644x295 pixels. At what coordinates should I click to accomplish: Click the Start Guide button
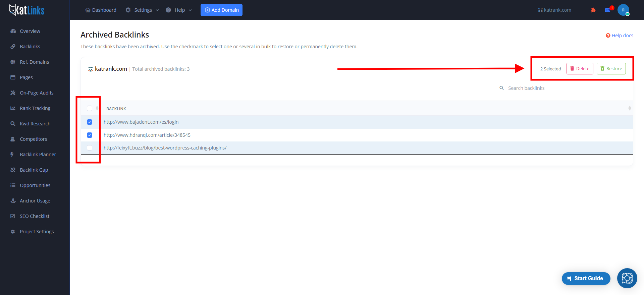point(586,279)
